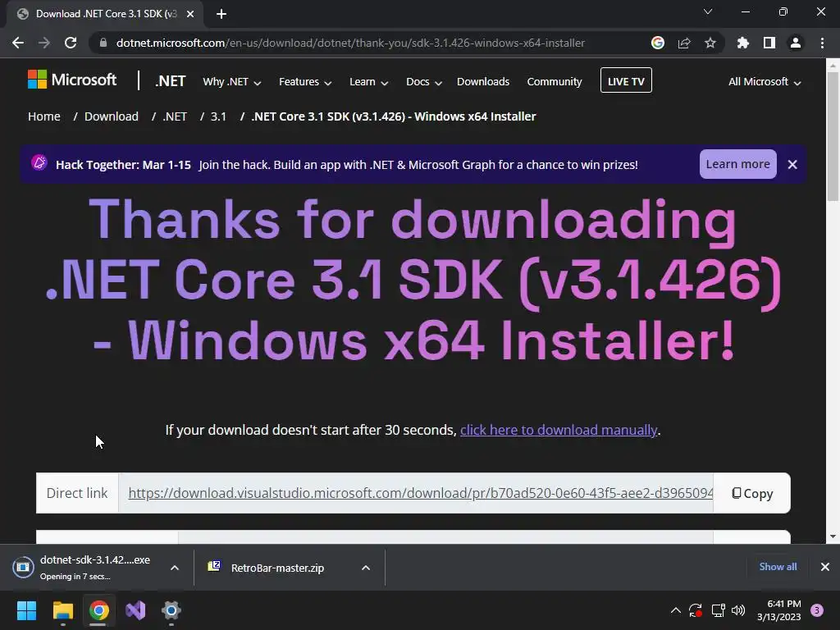Click the .NET brand link
Image resolution: width=840 pixels, height=630 pixels.
coord(171,81)
